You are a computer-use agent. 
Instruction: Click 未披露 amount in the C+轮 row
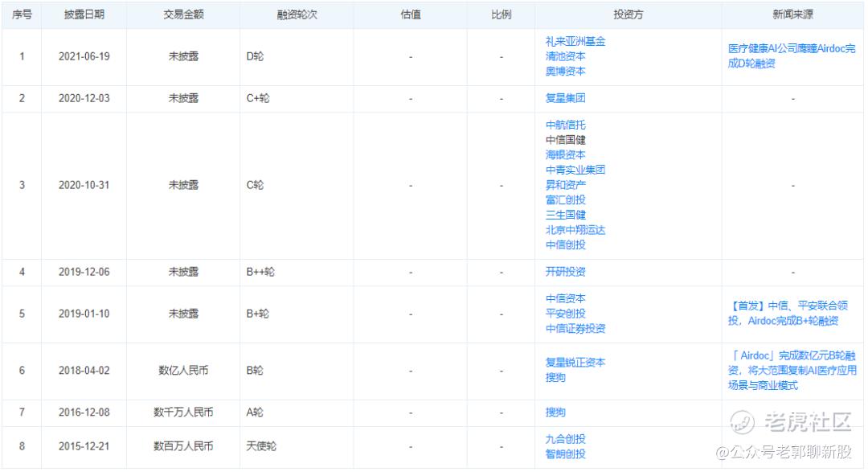183,99
